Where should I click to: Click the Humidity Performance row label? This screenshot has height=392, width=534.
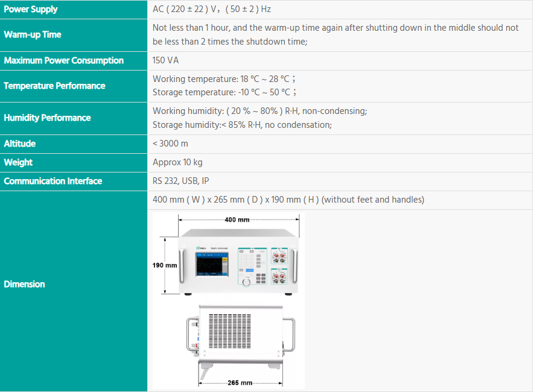coord(47,118)
